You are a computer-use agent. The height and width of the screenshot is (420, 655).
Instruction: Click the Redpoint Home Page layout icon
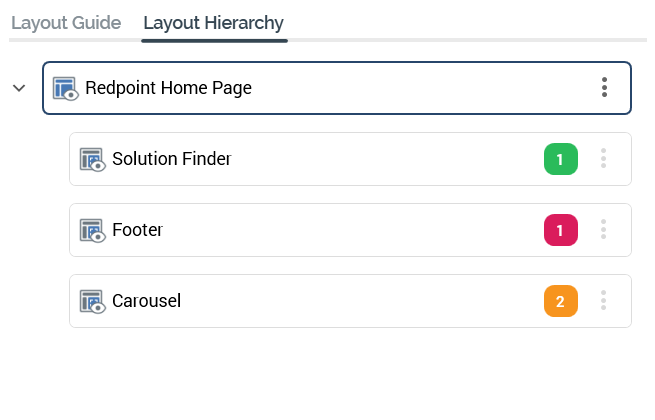(x=66, y=88)
